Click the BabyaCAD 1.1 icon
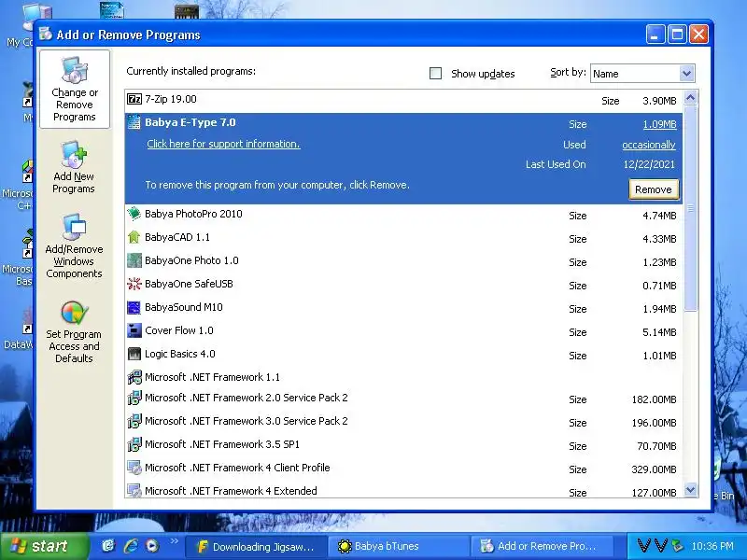 pyautogui.click(x=134, y=237)
